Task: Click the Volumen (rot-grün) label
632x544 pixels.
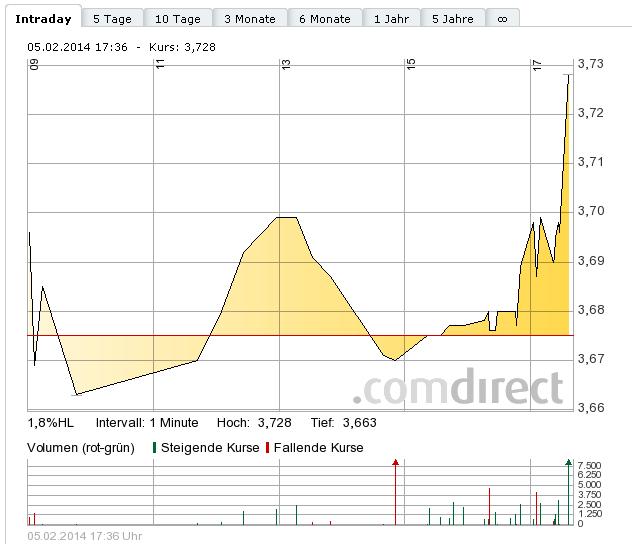Action: tap(81, 448)
